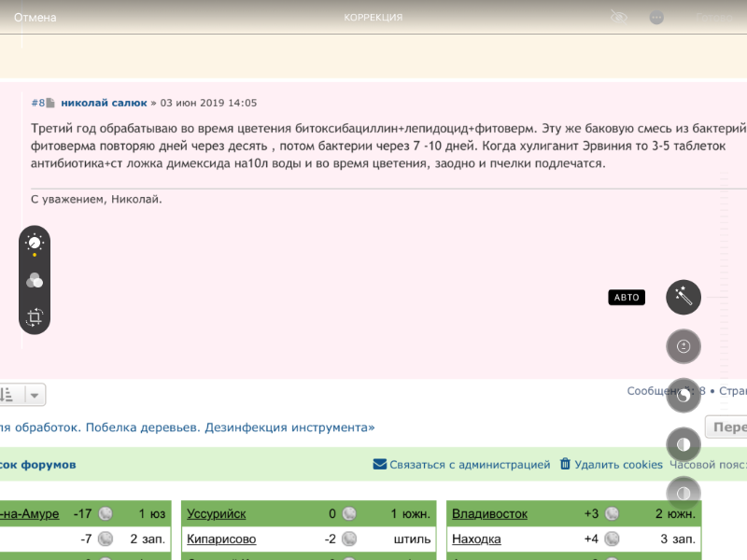
Task: Tap the faded Готово button
Action: (713, 18)
